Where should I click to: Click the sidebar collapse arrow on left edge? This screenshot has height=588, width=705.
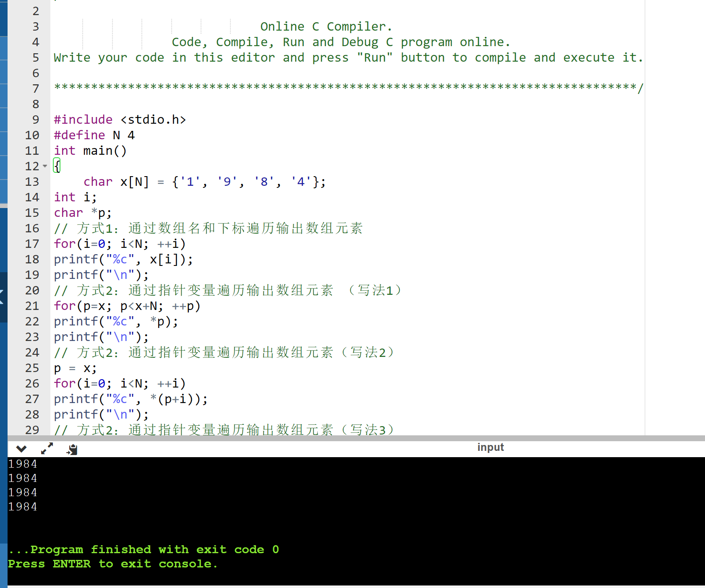click(x=2, y=297)
